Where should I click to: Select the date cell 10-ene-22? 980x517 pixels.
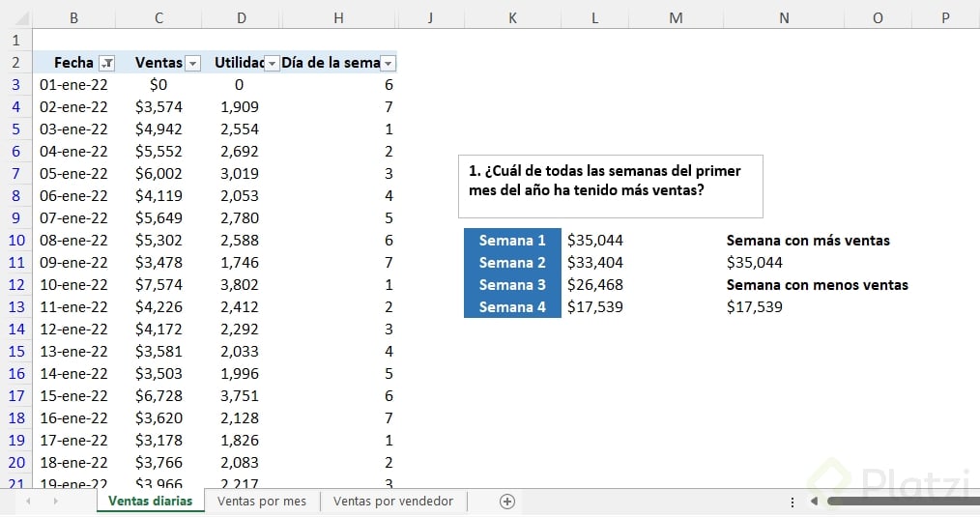tap(73, 284)
